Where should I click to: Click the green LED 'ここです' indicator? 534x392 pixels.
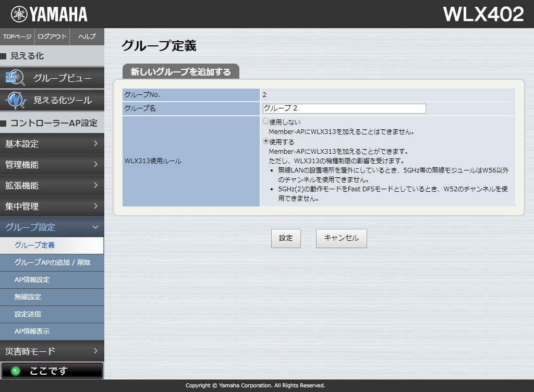click(16, 371)
